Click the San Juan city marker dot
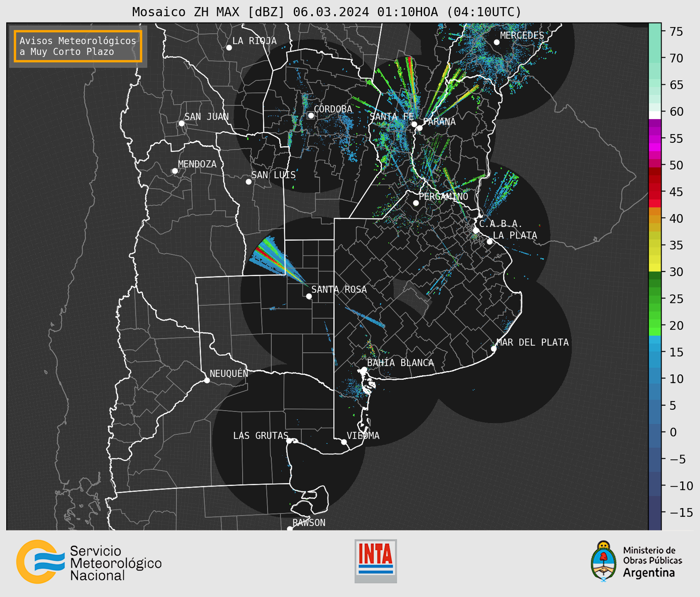700x597 pixels. (181, 123)
